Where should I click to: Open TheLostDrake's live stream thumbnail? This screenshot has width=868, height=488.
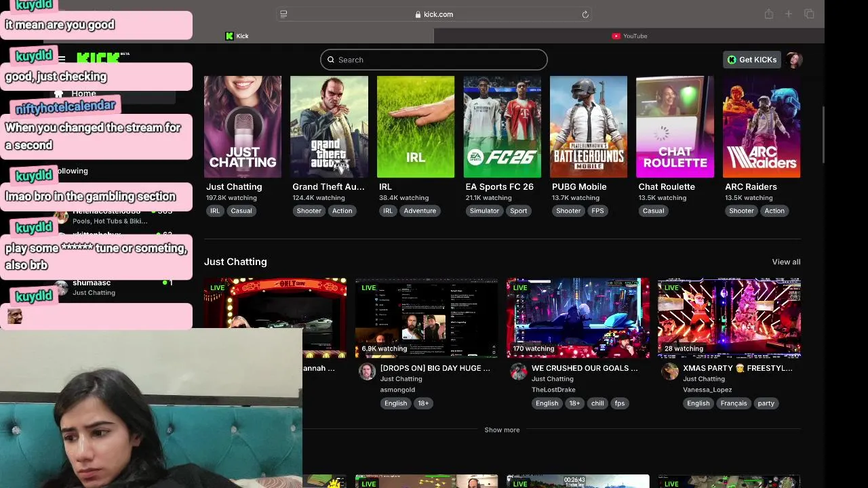click(x=578, y=318)
